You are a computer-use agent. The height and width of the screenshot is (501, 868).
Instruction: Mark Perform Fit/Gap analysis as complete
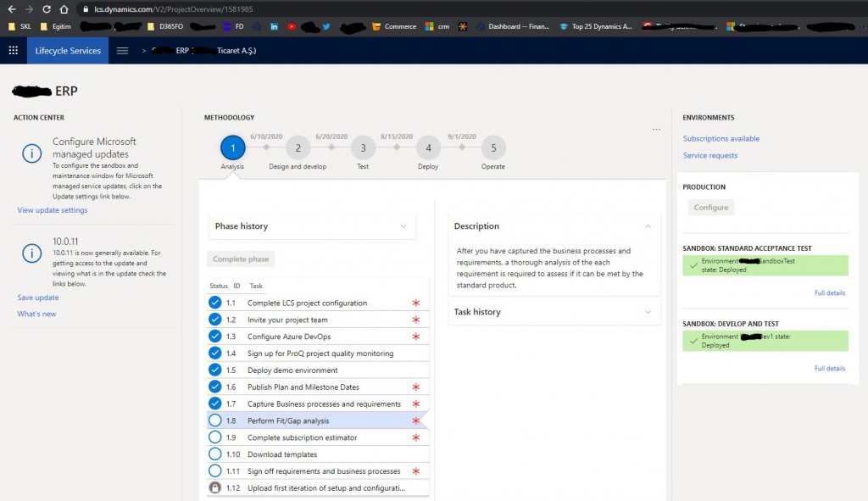point(214,420)
